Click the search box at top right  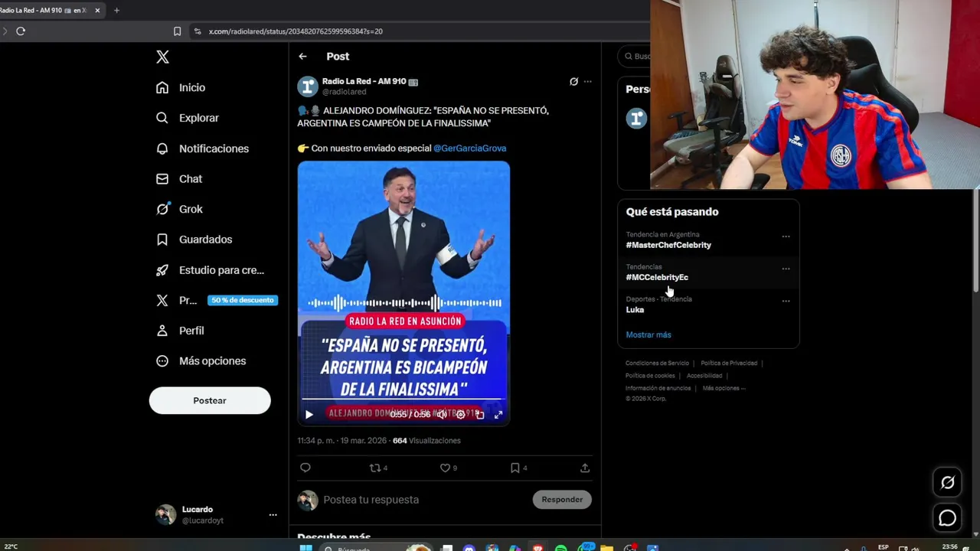click(x=635, y=56)
